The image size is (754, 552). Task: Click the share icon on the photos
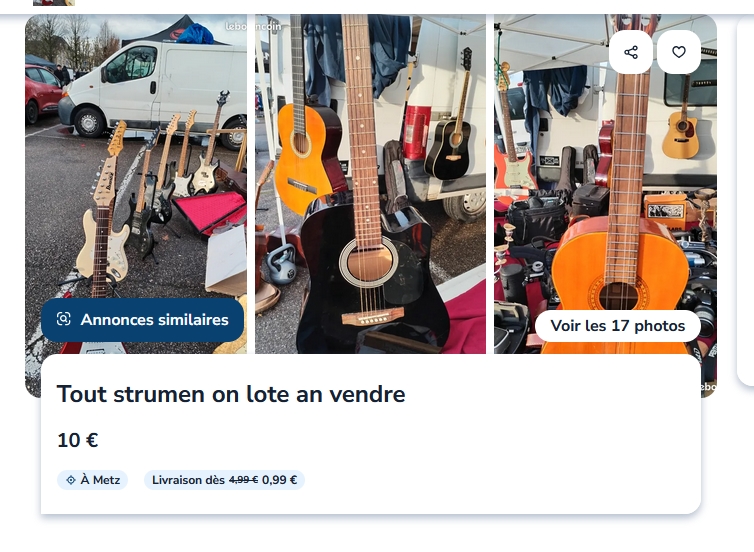[630, 52]
